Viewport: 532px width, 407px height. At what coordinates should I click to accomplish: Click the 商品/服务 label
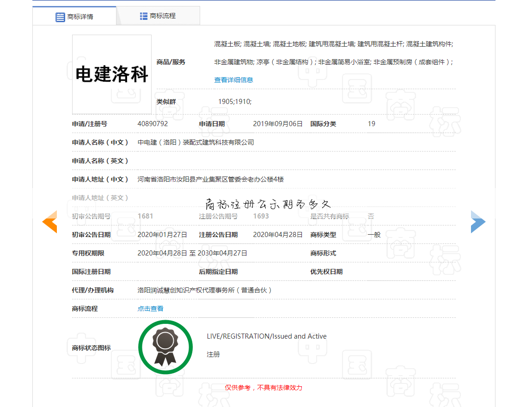coord(171,62)
